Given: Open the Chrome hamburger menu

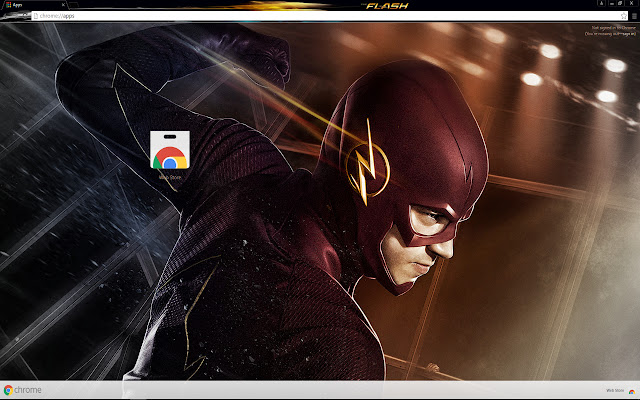Looking at the screenshot, I should 634,16.
